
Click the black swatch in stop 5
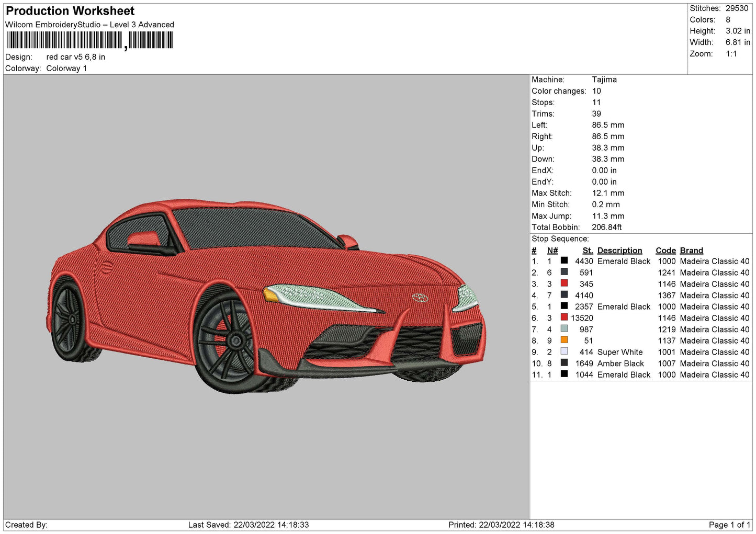[x=564, y=306]
